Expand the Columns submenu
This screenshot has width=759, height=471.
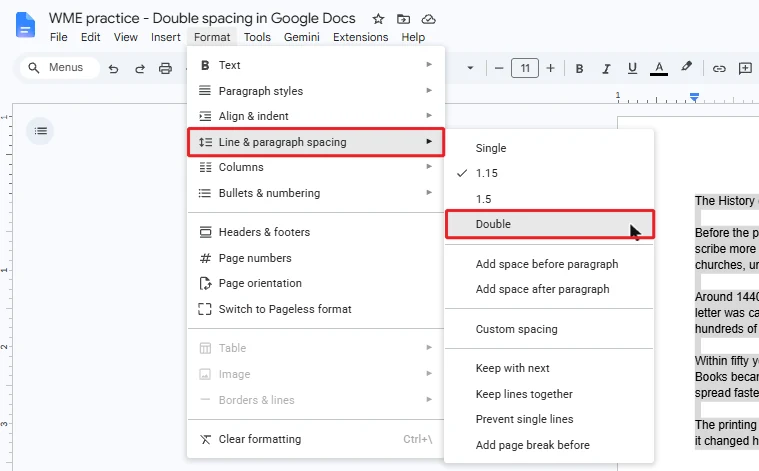[x=316, y=167]
